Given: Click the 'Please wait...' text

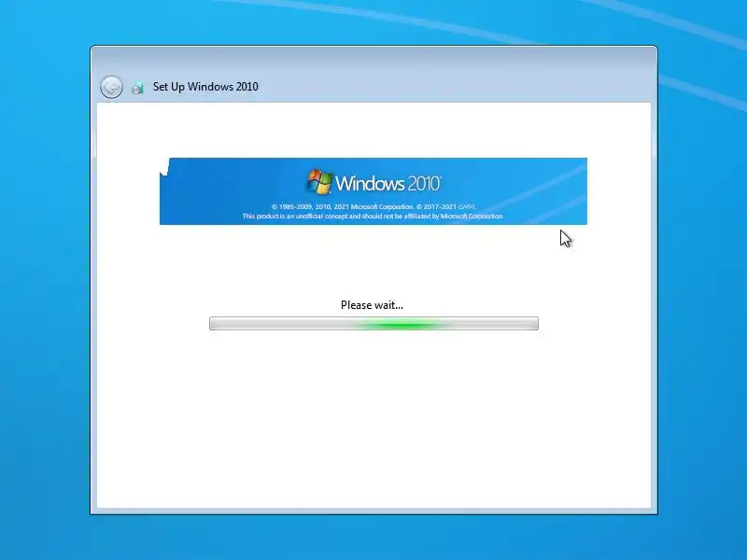Looking at the screenshot, I should 372,305.
